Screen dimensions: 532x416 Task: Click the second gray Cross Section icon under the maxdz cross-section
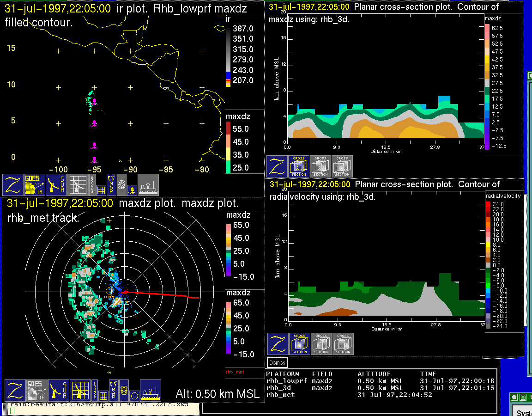coord(320,166)
